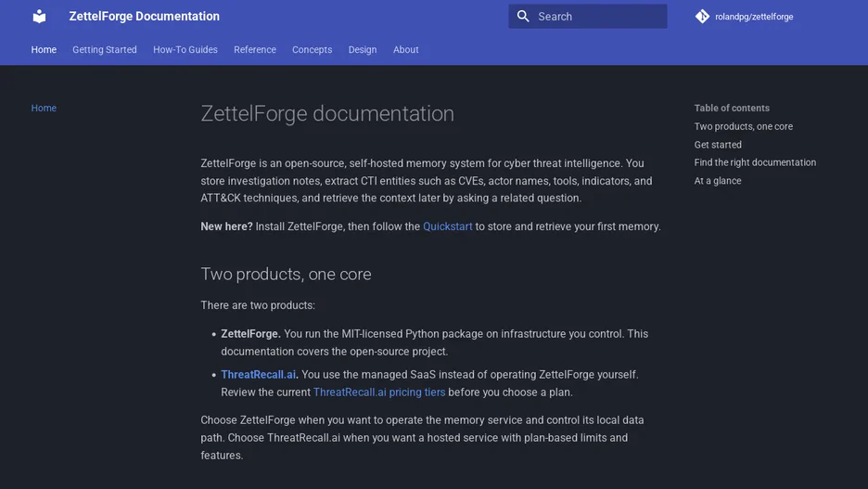Jump to 'Get started' in table of contents
The height and width of the screenshot is (489, 868).
coord(718,145)
